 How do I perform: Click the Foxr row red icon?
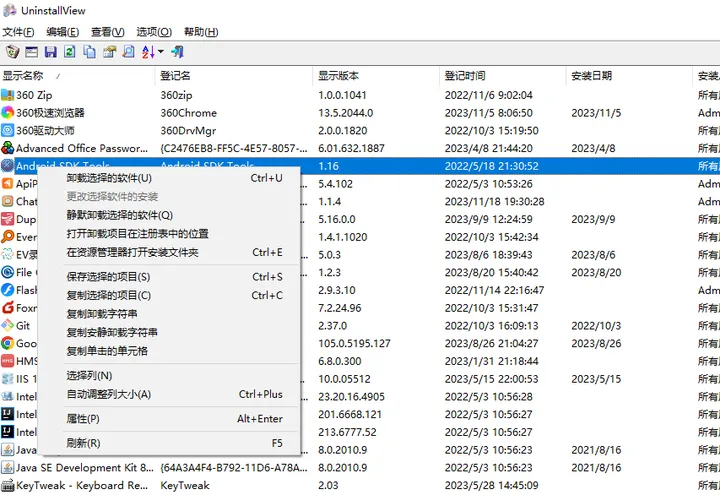point(7,308)
